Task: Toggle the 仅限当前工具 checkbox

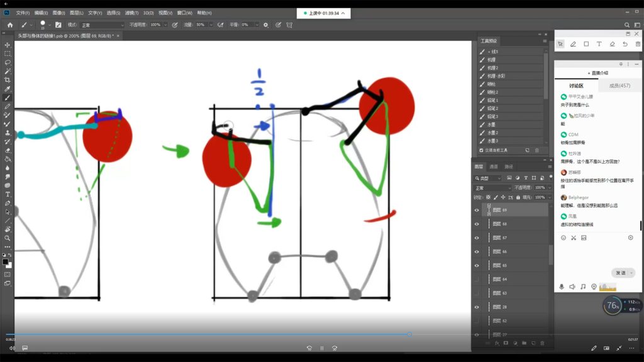Action: pos(482,150)
